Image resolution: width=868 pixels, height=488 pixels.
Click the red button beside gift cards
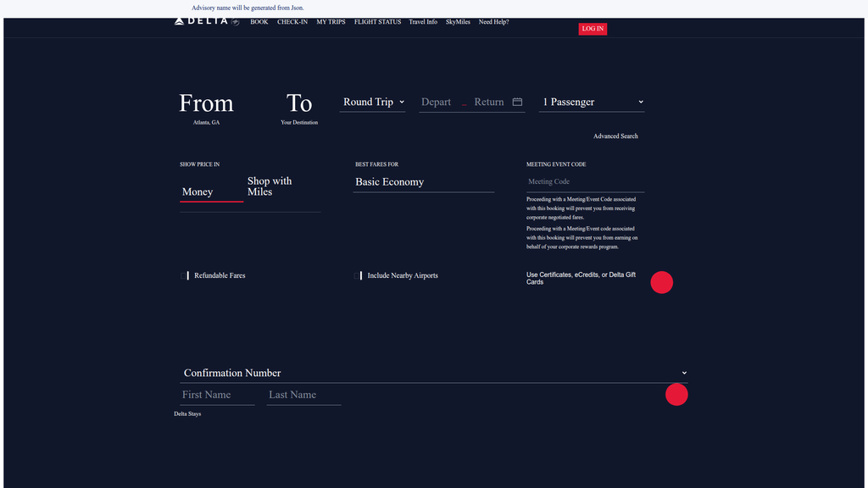(x=661, y=282)
